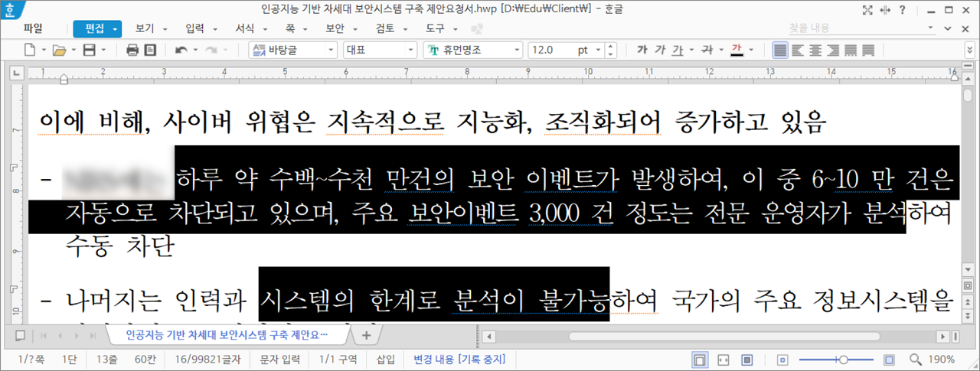
Task: Expand the Save icon dropdown arrow
Action: point(103,50)
